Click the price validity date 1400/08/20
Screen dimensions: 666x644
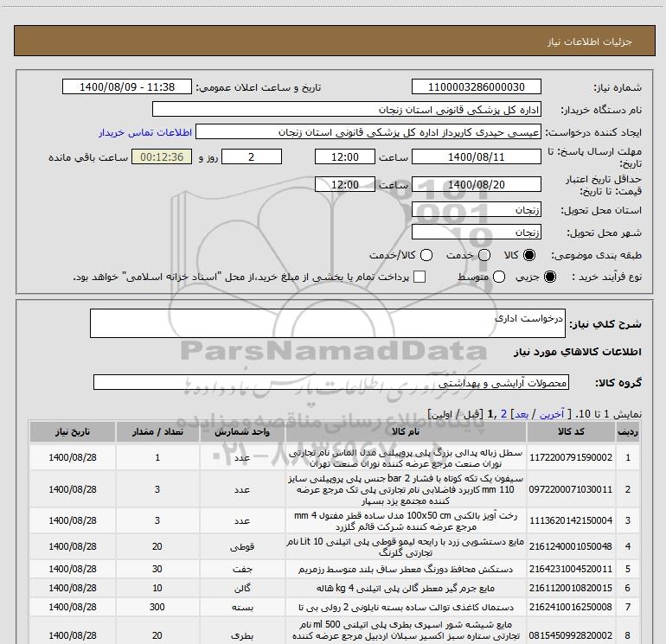[x=476, y=184]
